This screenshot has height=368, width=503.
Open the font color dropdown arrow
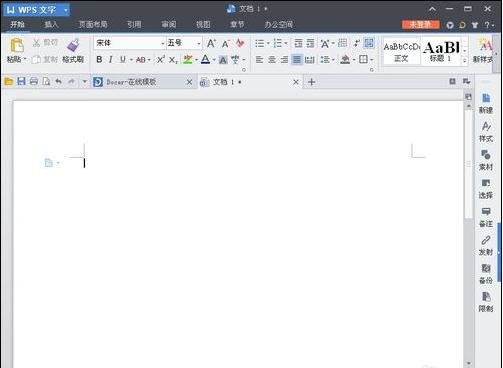tap(214, 60)
